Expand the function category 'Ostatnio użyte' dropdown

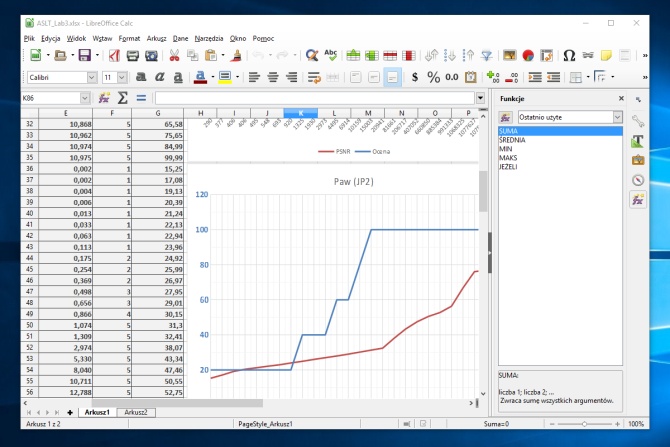point(617,117)
